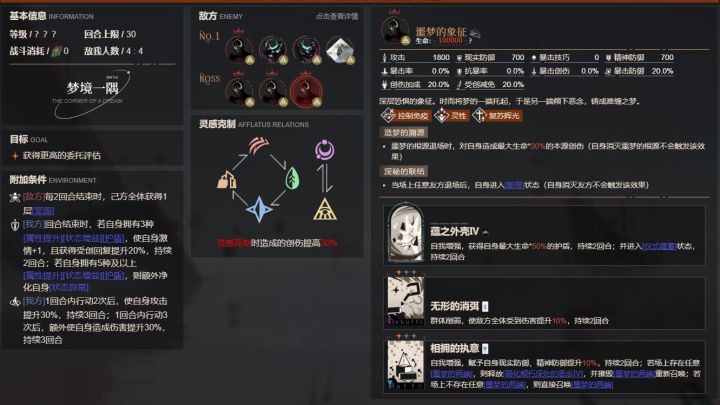Click the green Plant afflatus leaf icon

(x=292, y=179)
